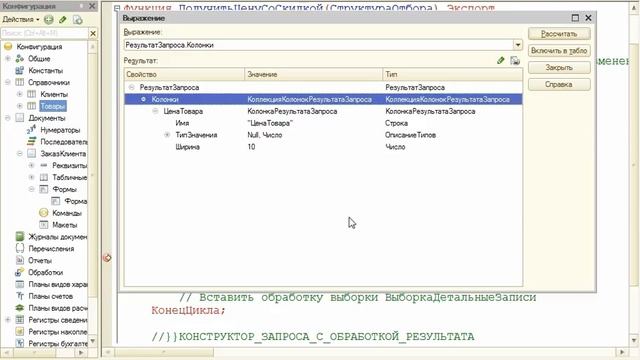Screen dimensions: 640x360
Task: Open the Действия menu
Action: click(21, 19)
